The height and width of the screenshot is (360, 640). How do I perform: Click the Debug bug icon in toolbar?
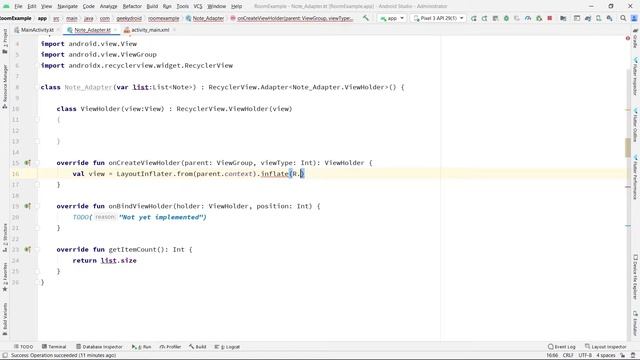506,18
